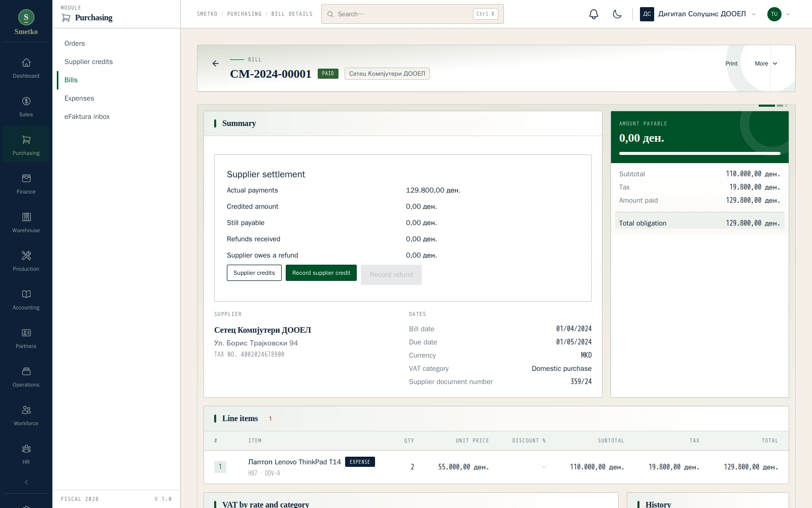
Task: Click supplier name Сетец Компјутери ДООЕЛ heading
Action: point(262,330)
